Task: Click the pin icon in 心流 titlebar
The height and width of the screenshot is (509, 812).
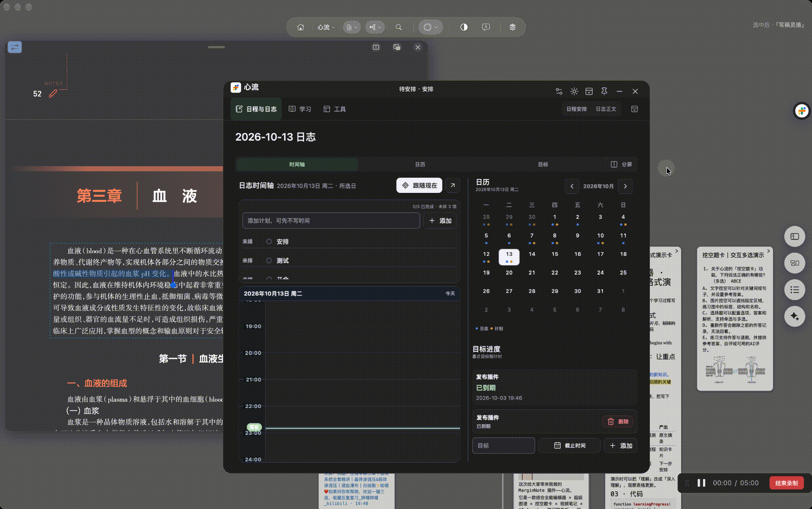Action: (x=604, y=91)
